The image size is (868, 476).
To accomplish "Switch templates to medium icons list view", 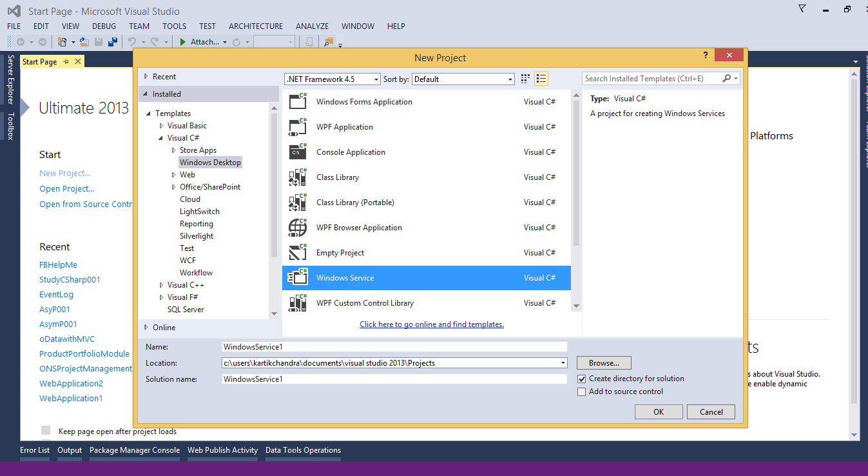I will (x=541, y=79).
